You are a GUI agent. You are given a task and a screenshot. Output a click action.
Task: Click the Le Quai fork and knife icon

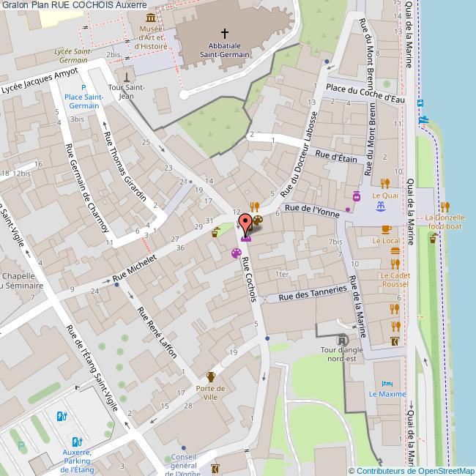pos(384,183)
